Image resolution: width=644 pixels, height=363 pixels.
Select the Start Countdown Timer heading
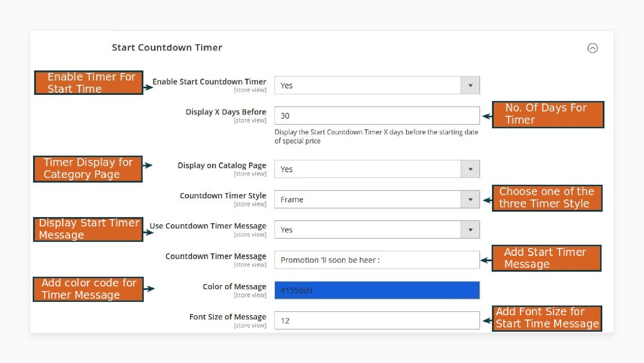click(167, 47)
